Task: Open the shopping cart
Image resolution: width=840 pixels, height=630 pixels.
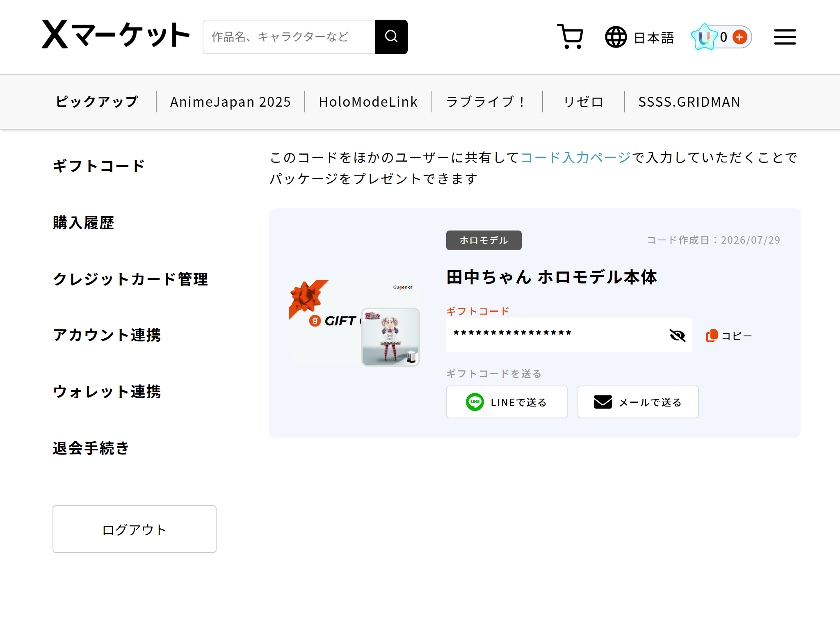Action: pyautogui.click(x=570, y=37)
